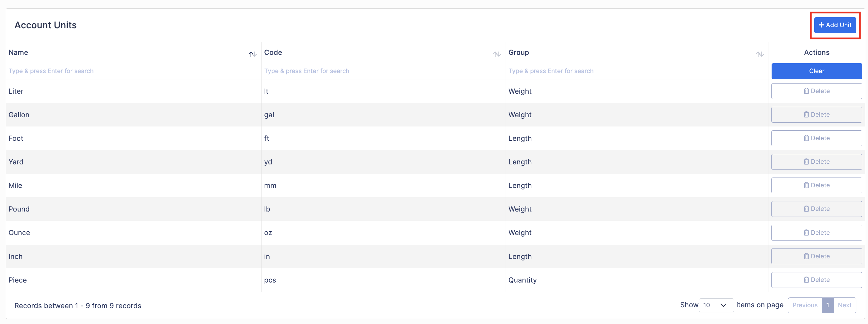
Task: Select the Gallon name cell
Action: (133, 115)
